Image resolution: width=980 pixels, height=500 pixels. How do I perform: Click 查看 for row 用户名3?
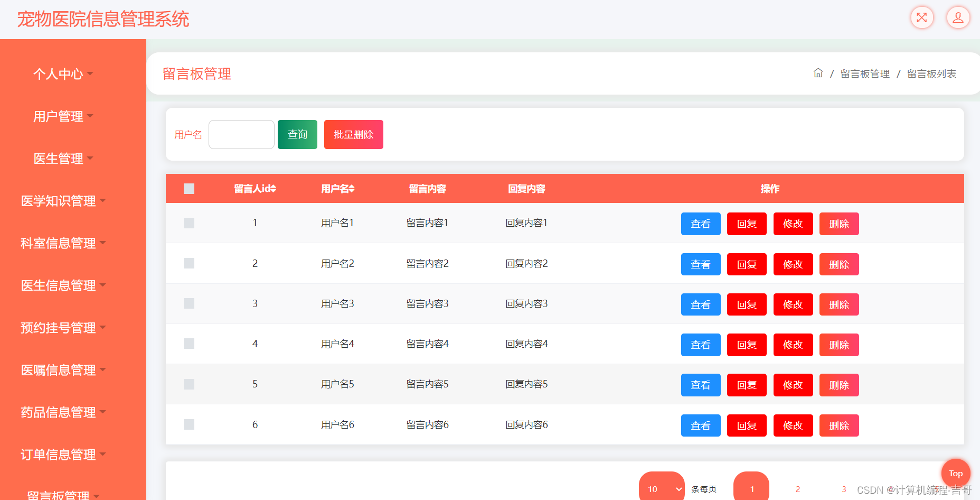tap(701, 304)
